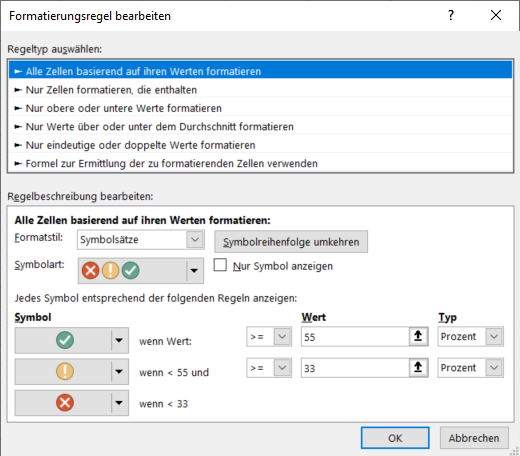
Task: Choose 'Nur Werte über oder unter dem Durchschnitt formatieren'
Action: click(260, 126)
